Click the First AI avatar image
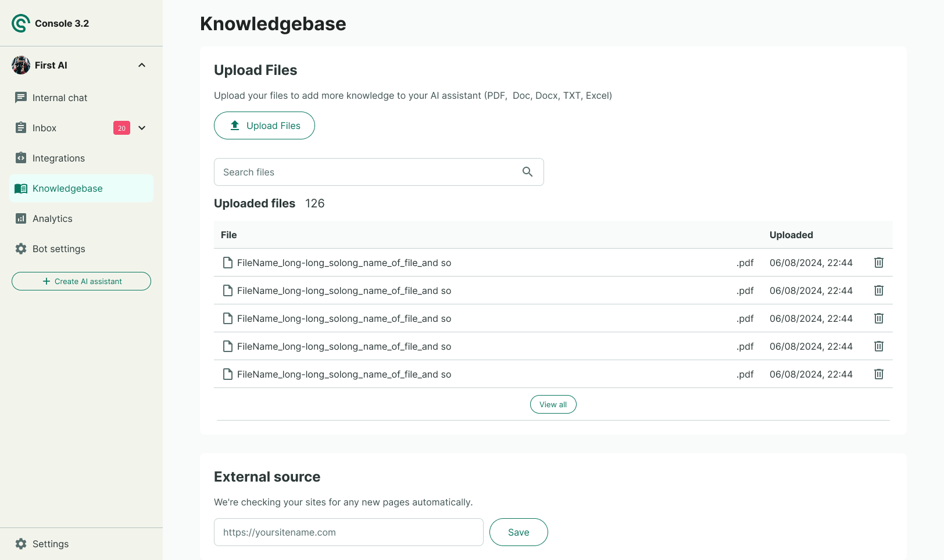Viewport: 944px width, 560px height. pos(21,65)
